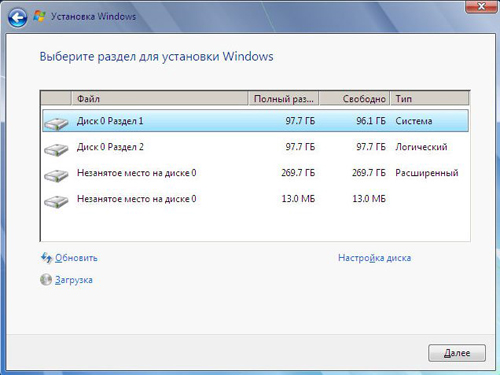Refresh list via Обновить link

click(x=76, y=258)
